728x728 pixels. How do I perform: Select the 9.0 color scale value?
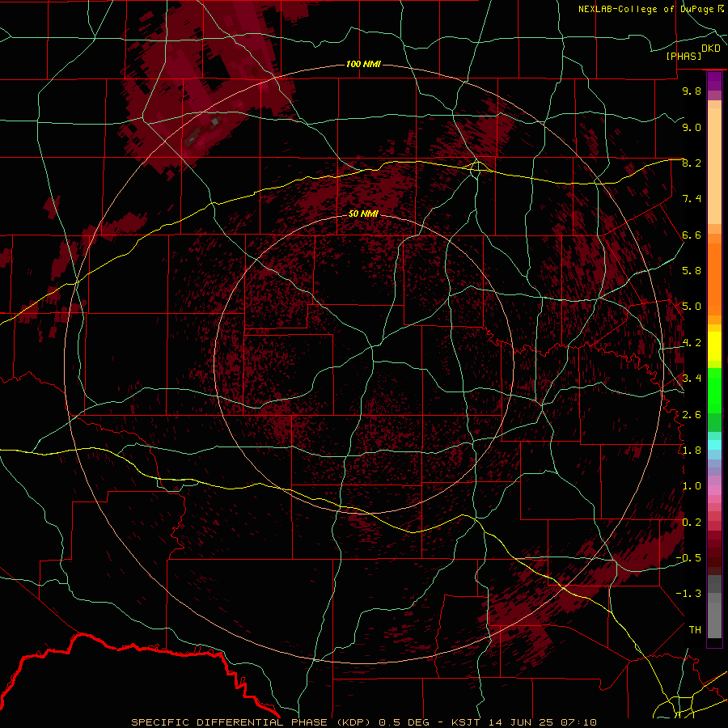tap(692, 127)
